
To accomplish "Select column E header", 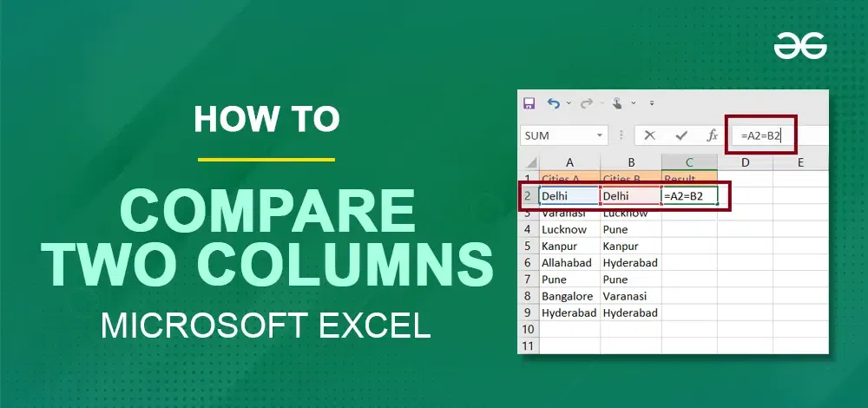I will 800,162.
